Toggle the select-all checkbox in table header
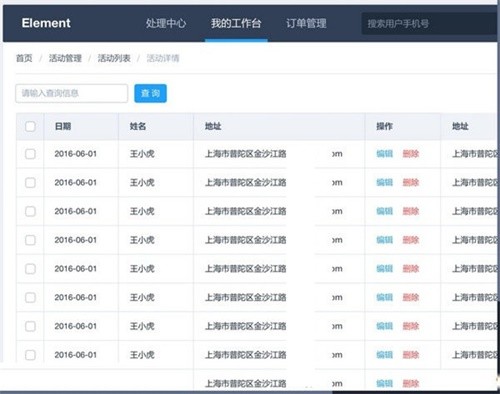The width and height of the screenshot is (500, 394). 30,126
